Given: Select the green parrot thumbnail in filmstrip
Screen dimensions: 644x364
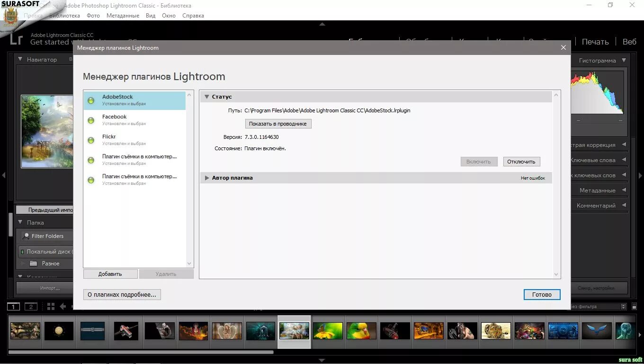Looking at the screenshot, I should pos(361,331).
